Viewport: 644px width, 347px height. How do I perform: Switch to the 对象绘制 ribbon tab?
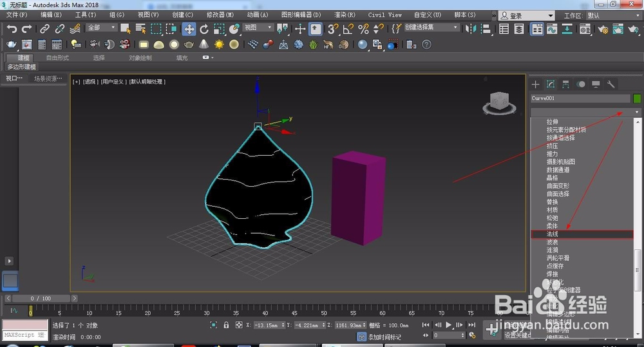click(x=140, y=58)
